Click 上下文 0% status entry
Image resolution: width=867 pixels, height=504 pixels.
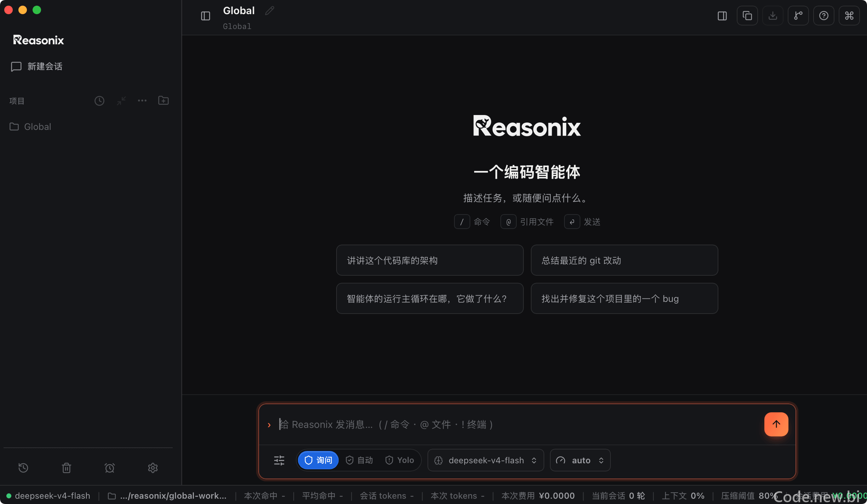click(683, 496)
